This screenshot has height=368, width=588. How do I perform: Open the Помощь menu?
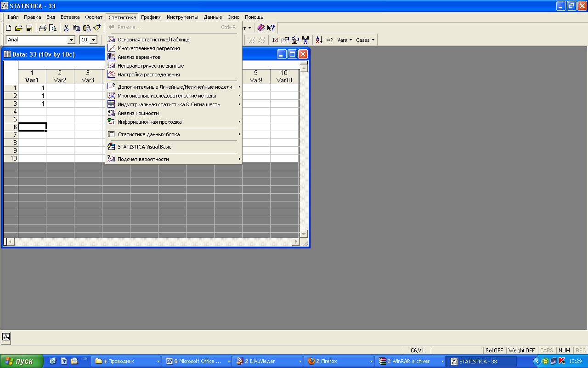254,17
